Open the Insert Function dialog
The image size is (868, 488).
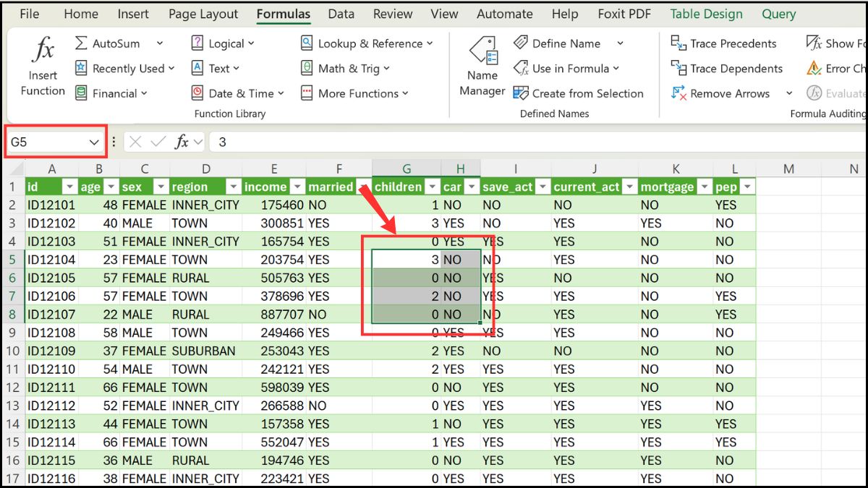coord(42,65)
